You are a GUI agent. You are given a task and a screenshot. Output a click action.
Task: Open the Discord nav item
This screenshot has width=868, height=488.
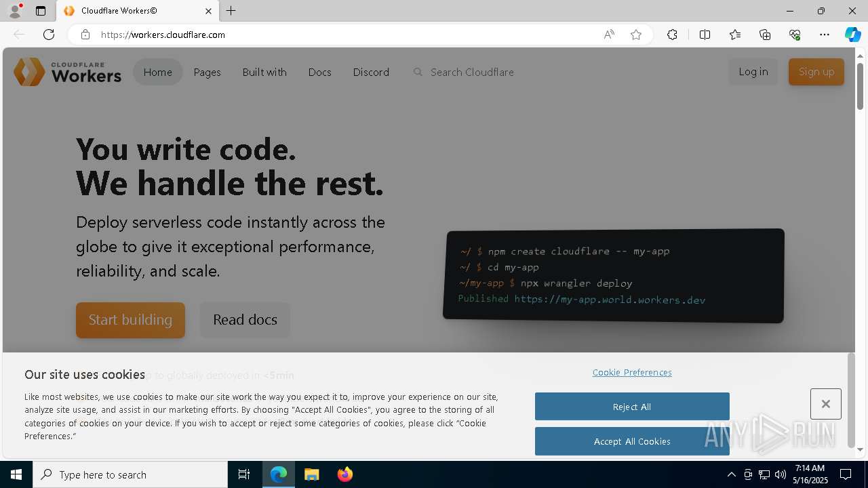tap(371, 72)
